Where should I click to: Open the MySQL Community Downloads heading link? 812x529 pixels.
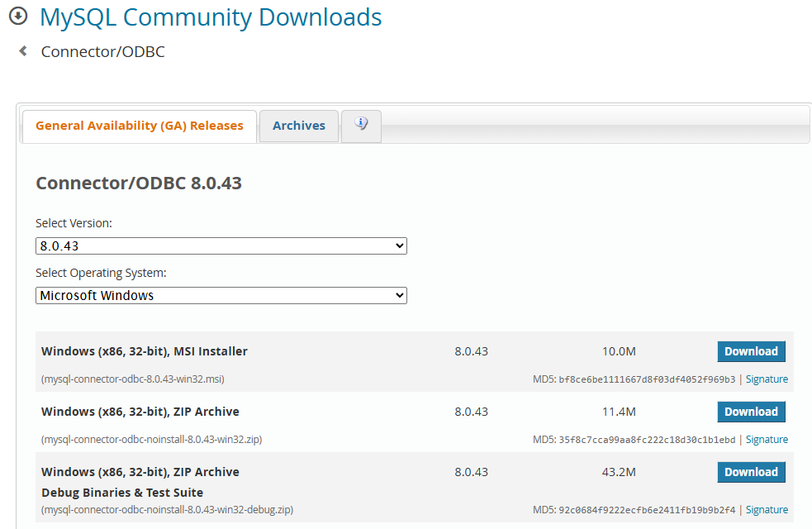pos(211,17)
